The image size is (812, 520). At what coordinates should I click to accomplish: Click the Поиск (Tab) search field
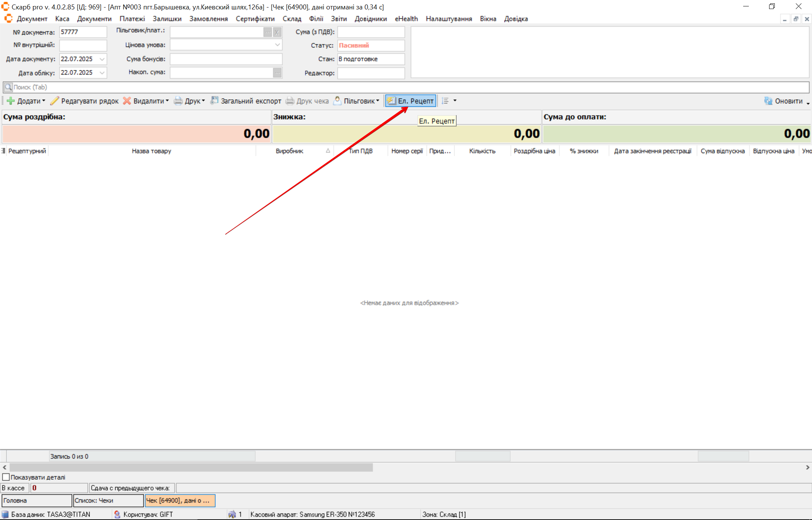pos(406,87)
